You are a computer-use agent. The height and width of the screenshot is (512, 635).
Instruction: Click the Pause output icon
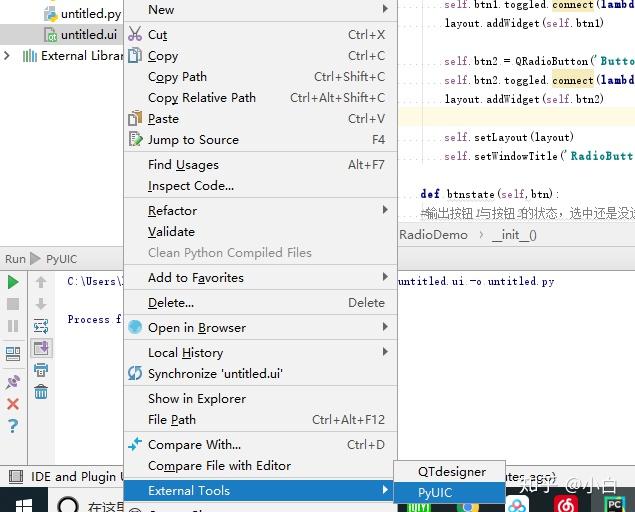point(13,326)
